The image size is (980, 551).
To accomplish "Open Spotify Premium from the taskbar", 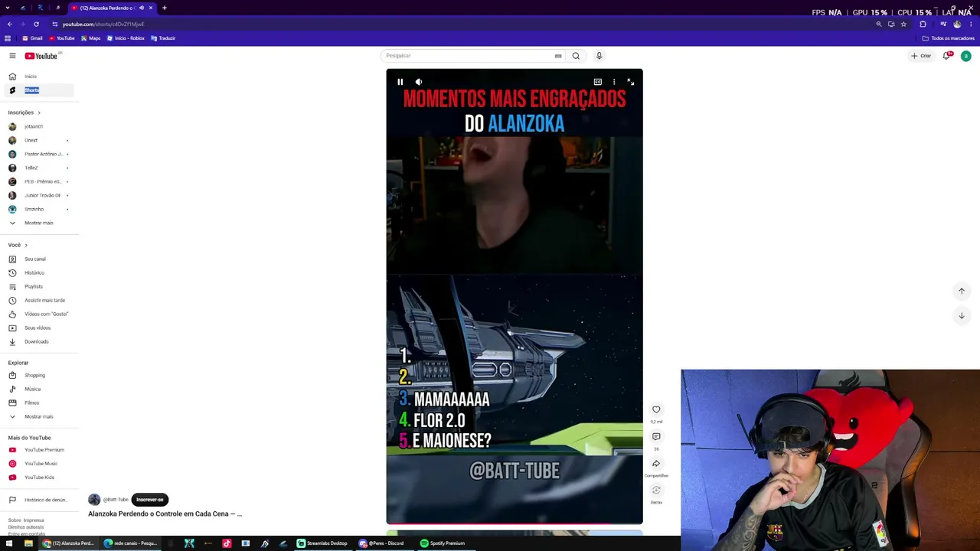I will (443, 543).
